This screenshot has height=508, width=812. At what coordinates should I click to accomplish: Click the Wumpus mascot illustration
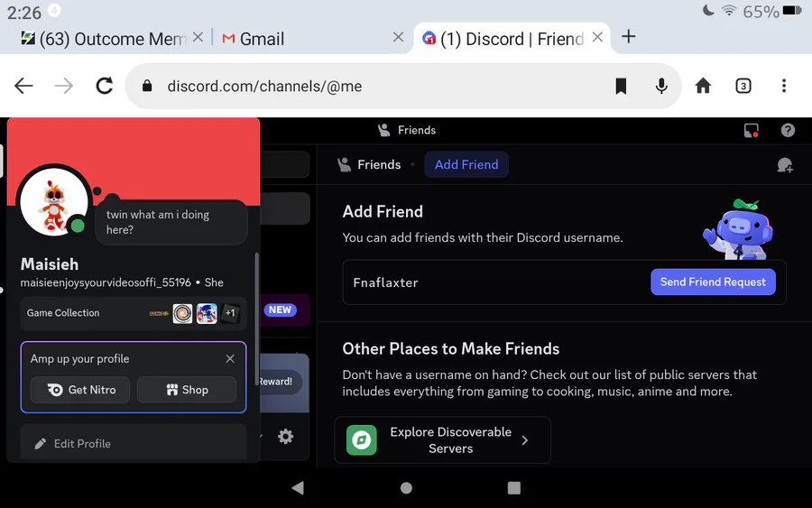(x=737, y=229)
